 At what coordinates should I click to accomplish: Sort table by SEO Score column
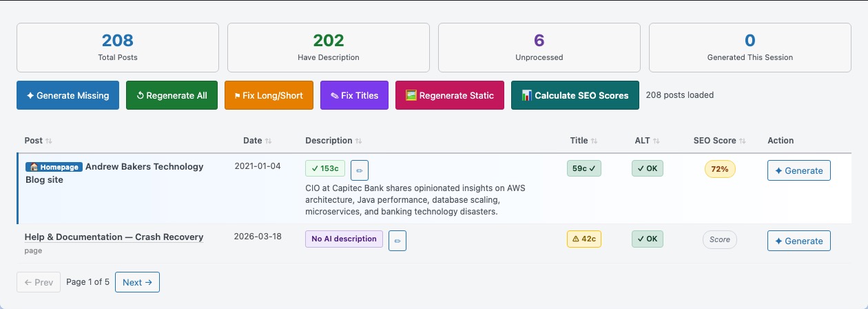click(719, 141)
